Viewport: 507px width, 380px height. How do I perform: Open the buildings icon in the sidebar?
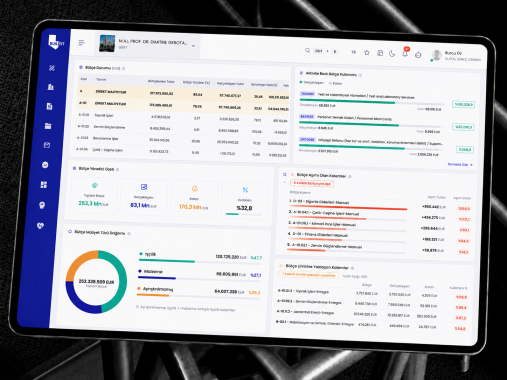point(51,87)
